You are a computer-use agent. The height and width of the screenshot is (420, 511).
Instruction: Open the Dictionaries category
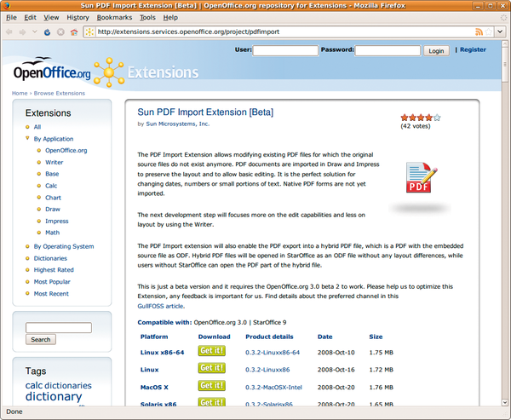click(x=50, y=258)
